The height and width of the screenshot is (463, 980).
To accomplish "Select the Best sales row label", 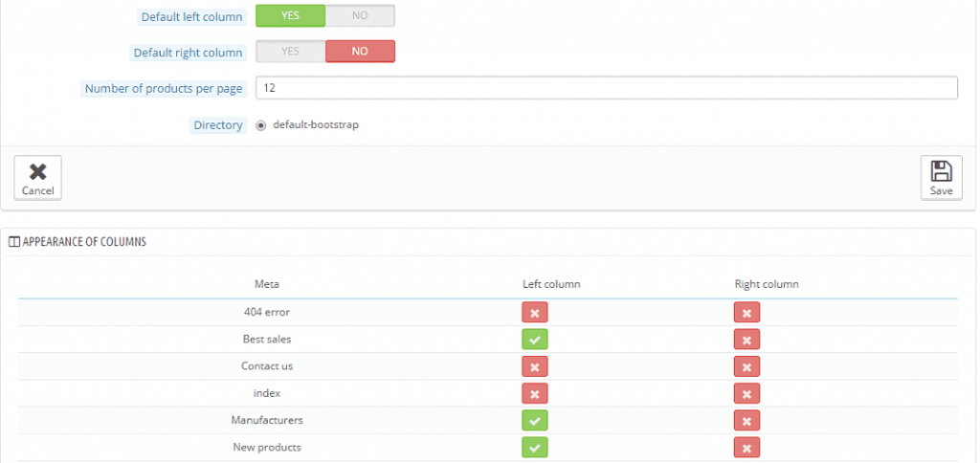I will pyautogui.click(x=267, y=340).
